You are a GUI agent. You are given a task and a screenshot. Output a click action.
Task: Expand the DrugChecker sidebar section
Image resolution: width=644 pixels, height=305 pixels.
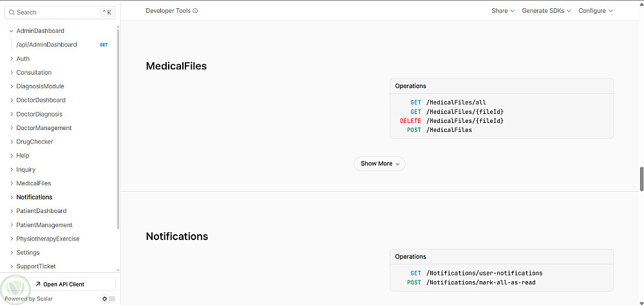(12, 142)
